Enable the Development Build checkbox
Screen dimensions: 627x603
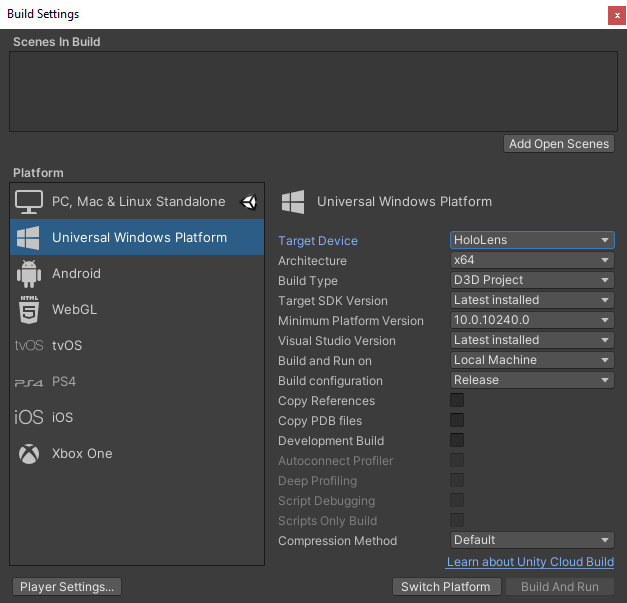[x=457, y=440]
